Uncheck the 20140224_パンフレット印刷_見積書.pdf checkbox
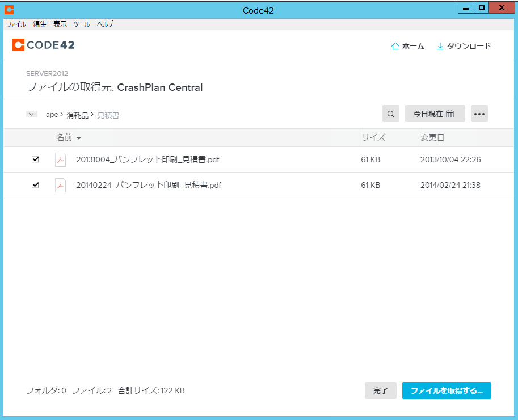Image resolution: width=518 pixels, height=420 pixels. [35, 184]
